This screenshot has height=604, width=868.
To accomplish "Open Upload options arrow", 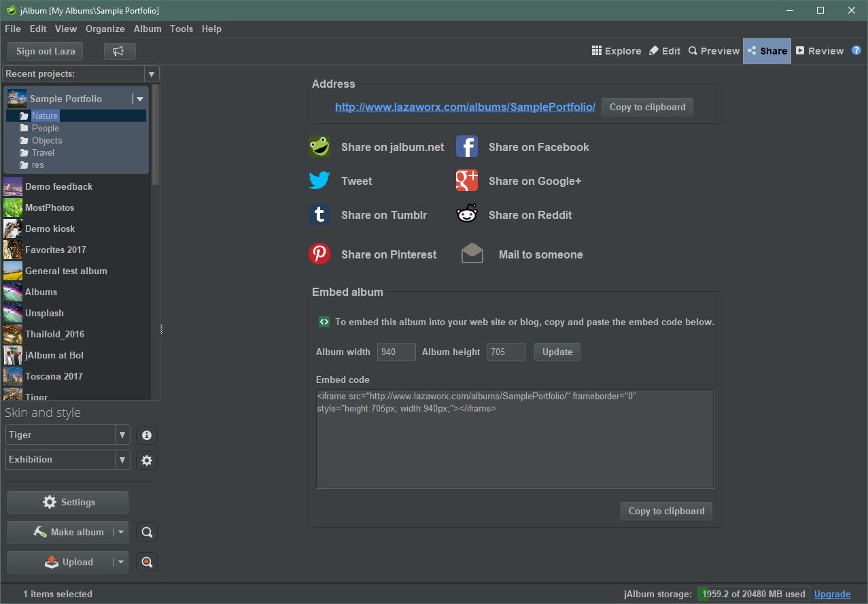I will coord(120,562).
